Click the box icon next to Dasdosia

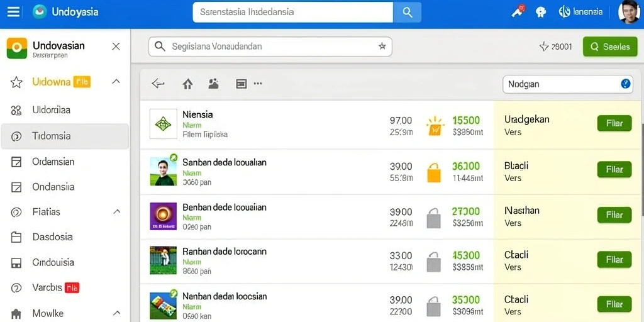tap(16, 237)
